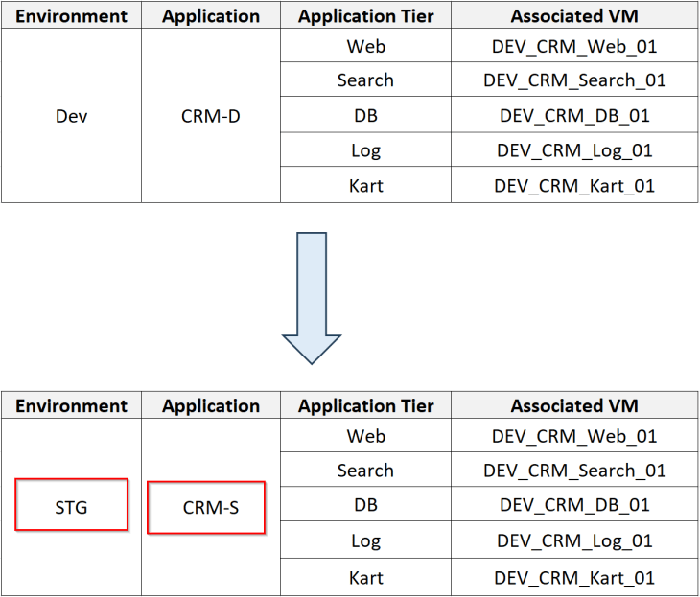Select DEV_CRM_DB_01 in the Dev table
Viewport: 700px width, 597px height.
(574, 116)
